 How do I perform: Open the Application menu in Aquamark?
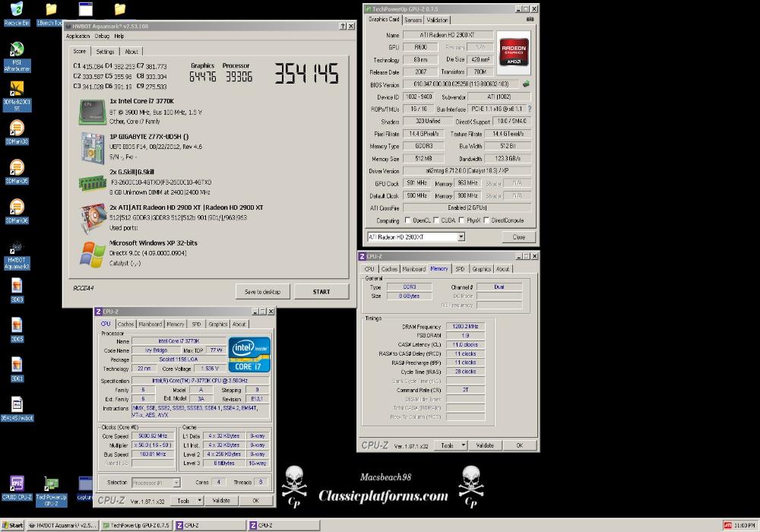coord(78,36)
